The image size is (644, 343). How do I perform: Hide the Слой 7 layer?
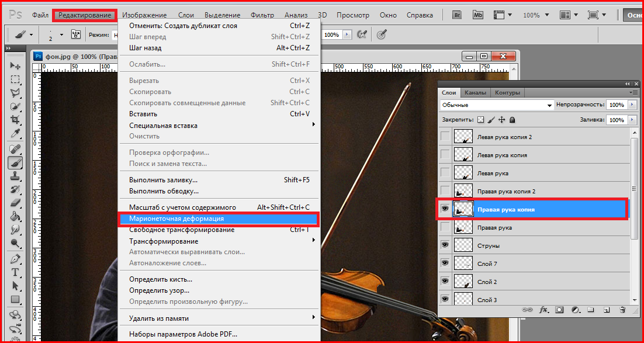coord(445,263)
